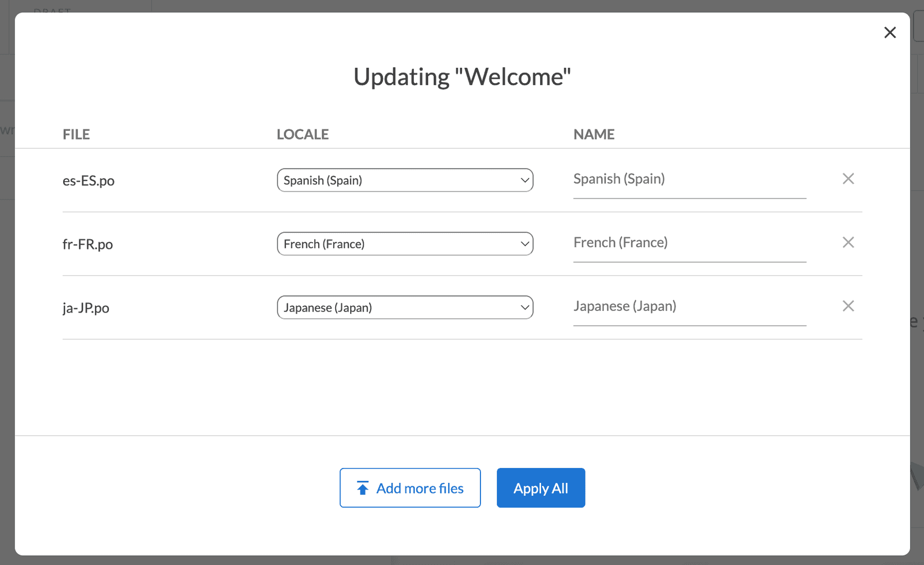
Task: Click the Add more files button
Action: tap(410, 488)
